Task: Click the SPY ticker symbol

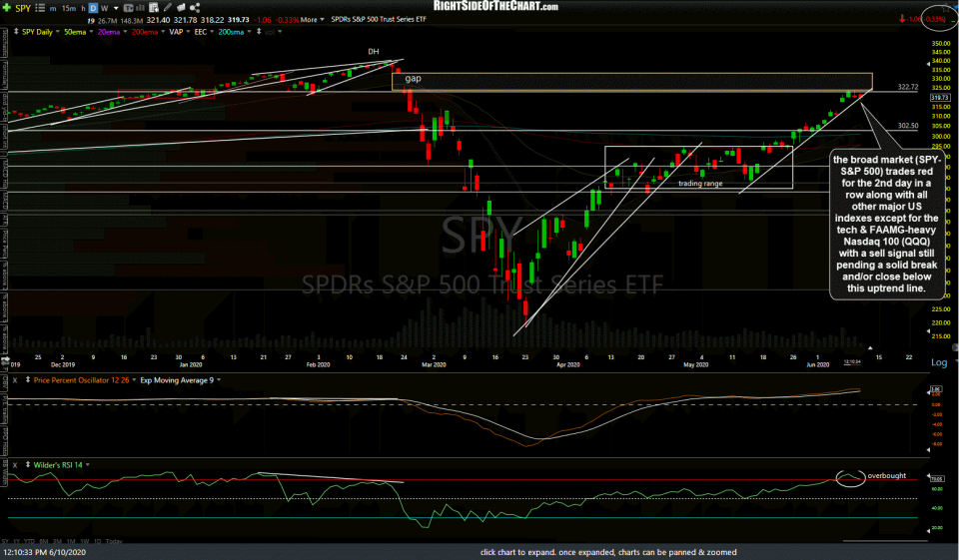Action: coord(23,8)
